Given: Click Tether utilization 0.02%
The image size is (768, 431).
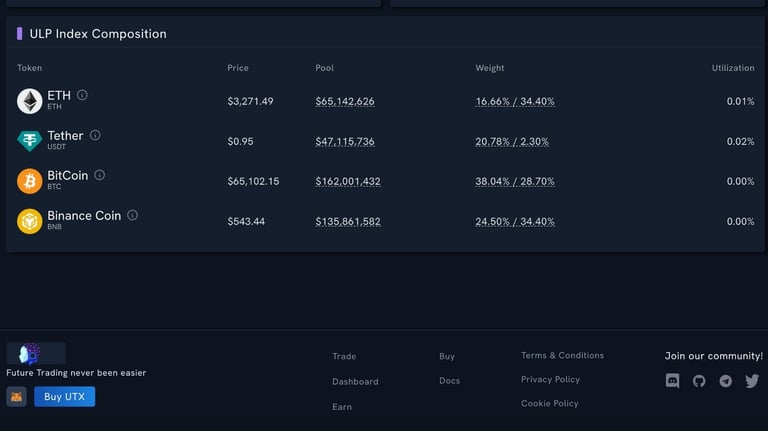Looking at the screenshot, I should tap(741, 142).
